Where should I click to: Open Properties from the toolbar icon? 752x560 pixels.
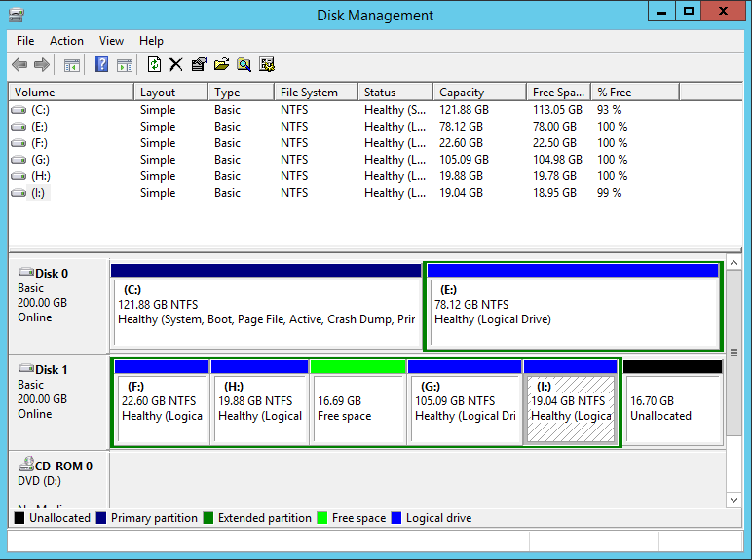point(199,65)
